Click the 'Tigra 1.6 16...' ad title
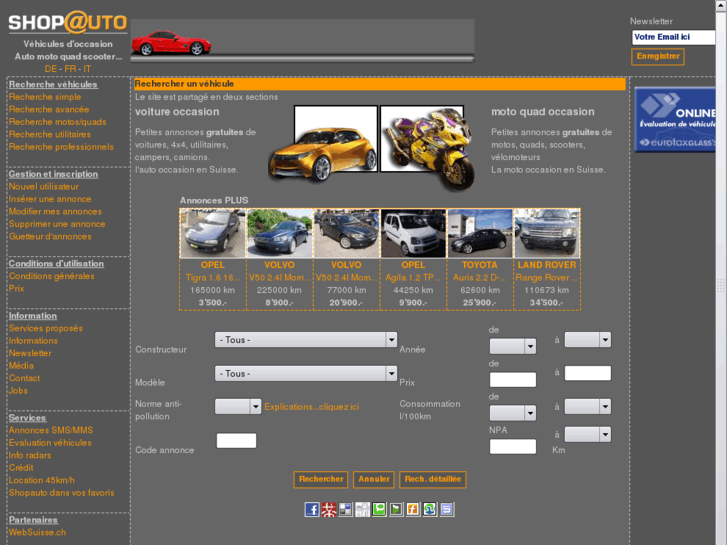The image size is (727, 545). click(x=213, y=277)
